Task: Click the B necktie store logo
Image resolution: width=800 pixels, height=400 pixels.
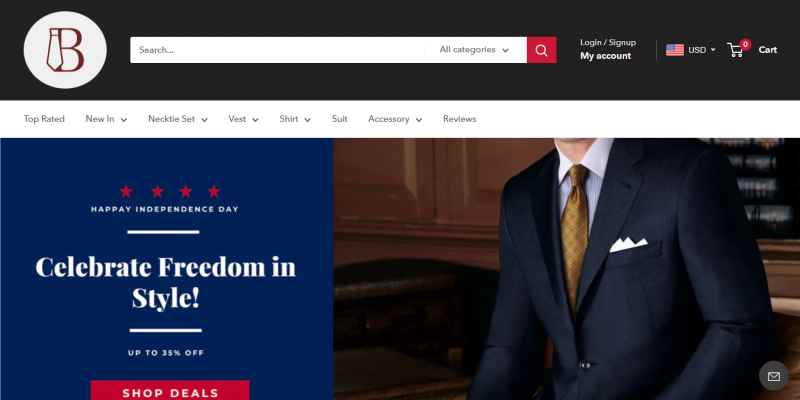Action: click(65, 50)
